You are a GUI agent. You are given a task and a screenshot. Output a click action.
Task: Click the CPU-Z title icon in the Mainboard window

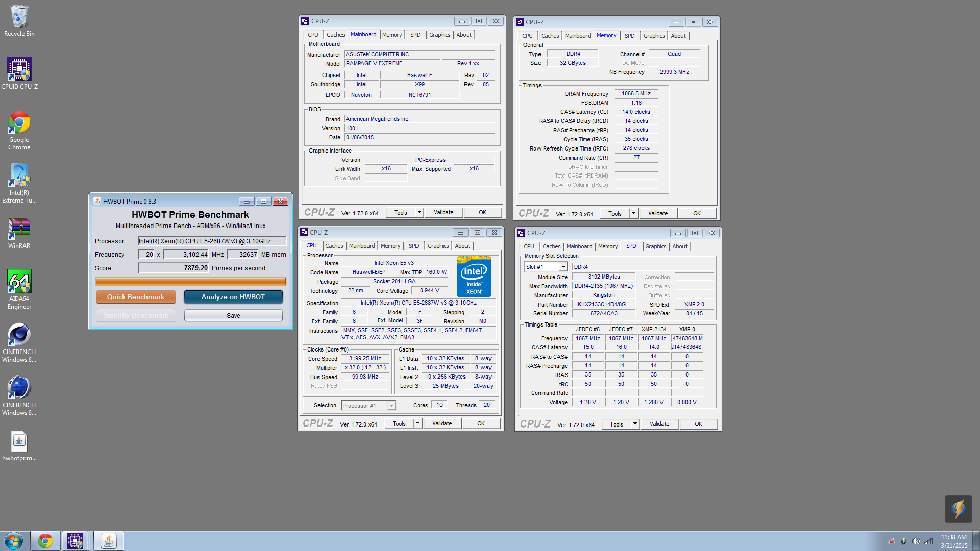tap(305, 21)
